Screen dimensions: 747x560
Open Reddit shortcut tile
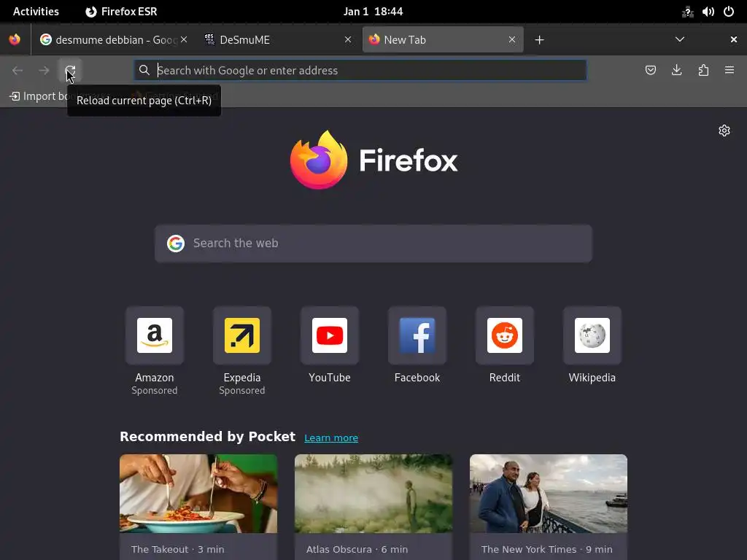pyautogui.click(x=505, y=335)
